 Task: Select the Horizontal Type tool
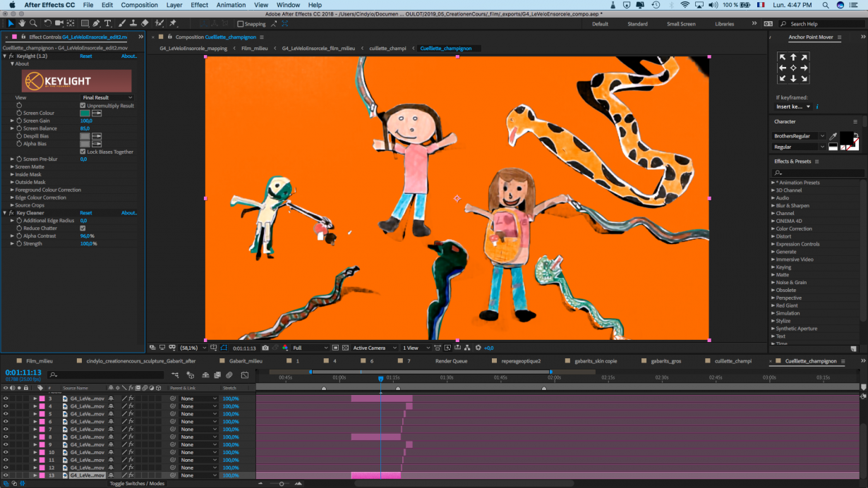(107, 23)
